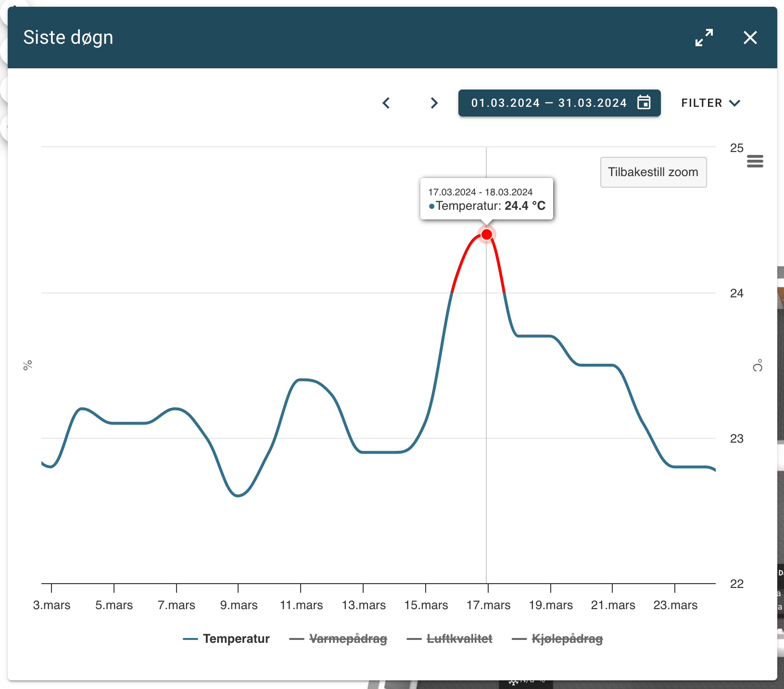This screenshot has height=689, width=784.
Task: Expand the chart to fullscreen
Action: [704, 38]
